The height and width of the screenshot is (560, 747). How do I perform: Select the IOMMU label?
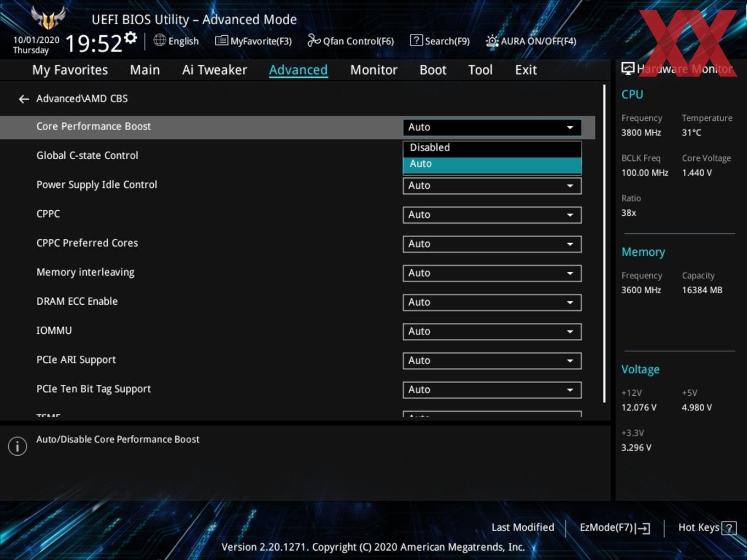point(54,330)
